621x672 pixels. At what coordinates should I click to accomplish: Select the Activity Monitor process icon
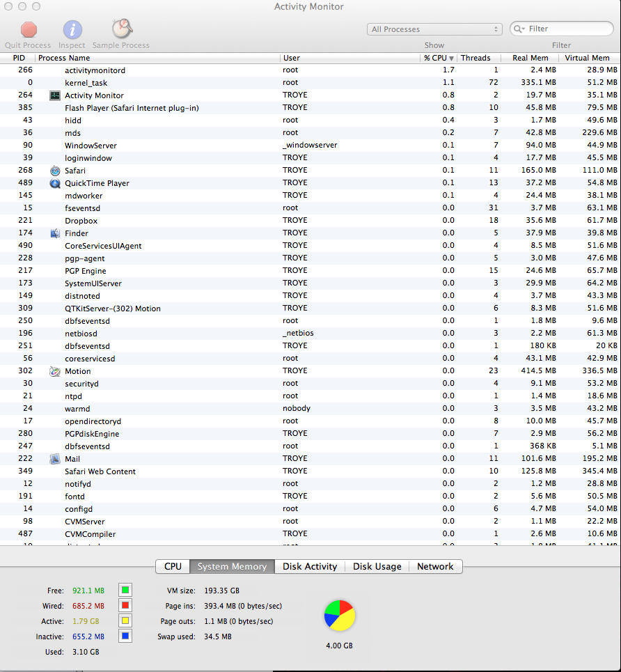(x=55, y=95)
